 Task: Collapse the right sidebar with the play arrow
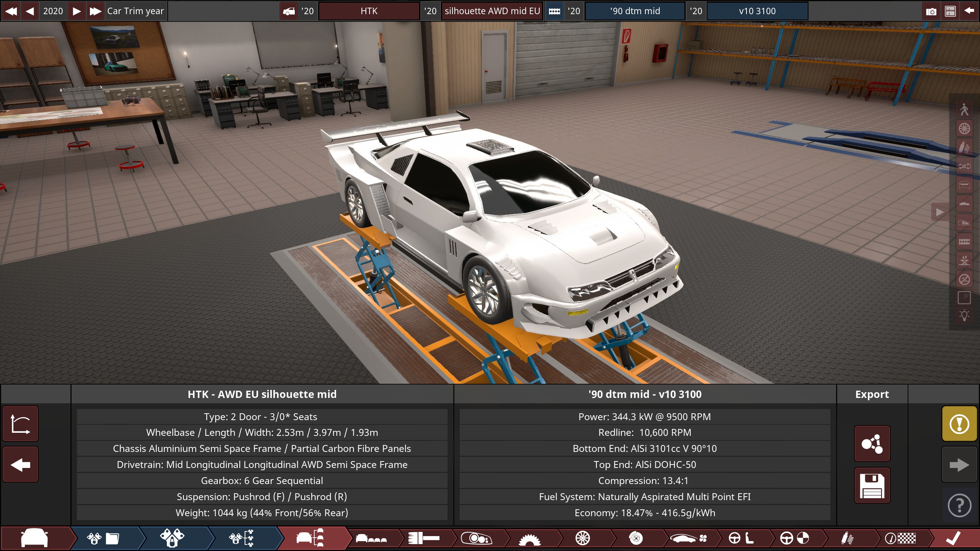(x=940, y=212)
